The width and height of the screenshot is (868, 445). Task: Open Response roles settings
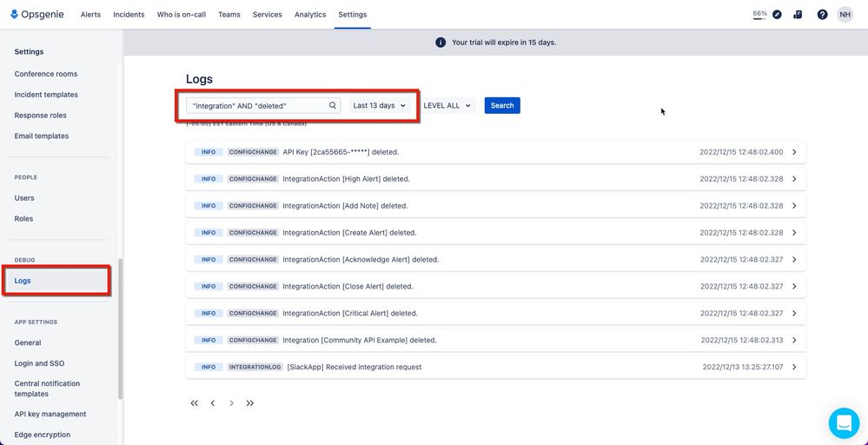tap(41, 115)
